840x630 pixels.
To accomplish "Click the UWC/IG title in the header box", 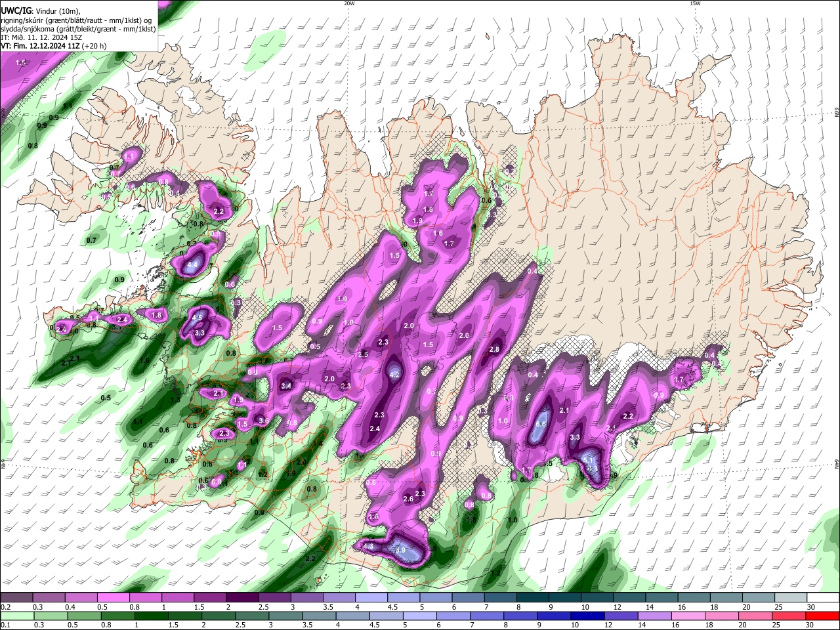I will coord(16,10).
